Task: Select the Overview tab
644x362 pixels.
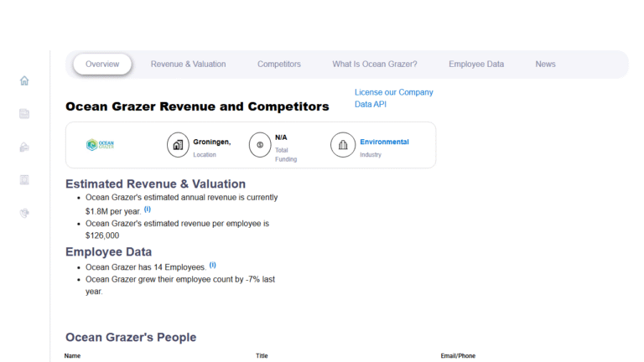Action: click(102, 65)
